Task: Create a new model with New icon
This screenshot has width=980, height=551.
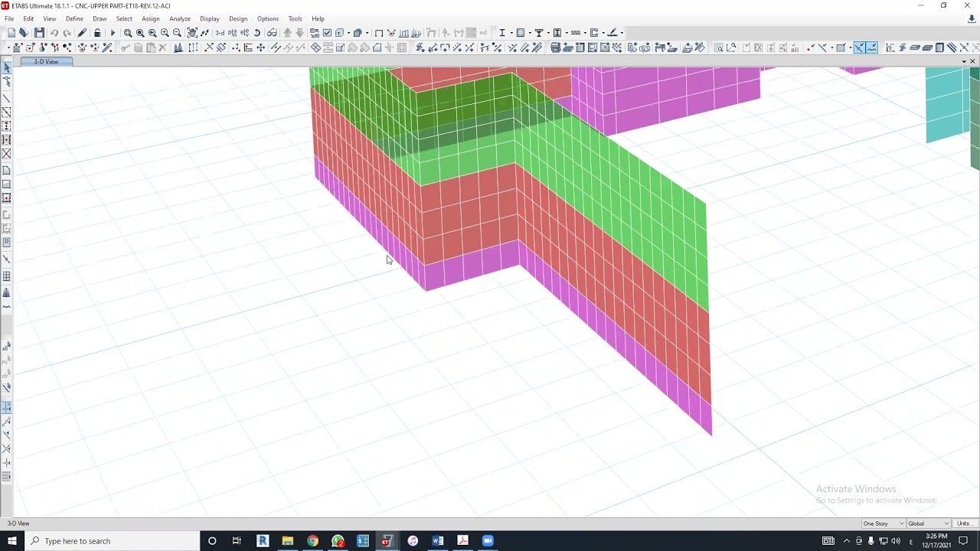Action: tap(11, 33)
